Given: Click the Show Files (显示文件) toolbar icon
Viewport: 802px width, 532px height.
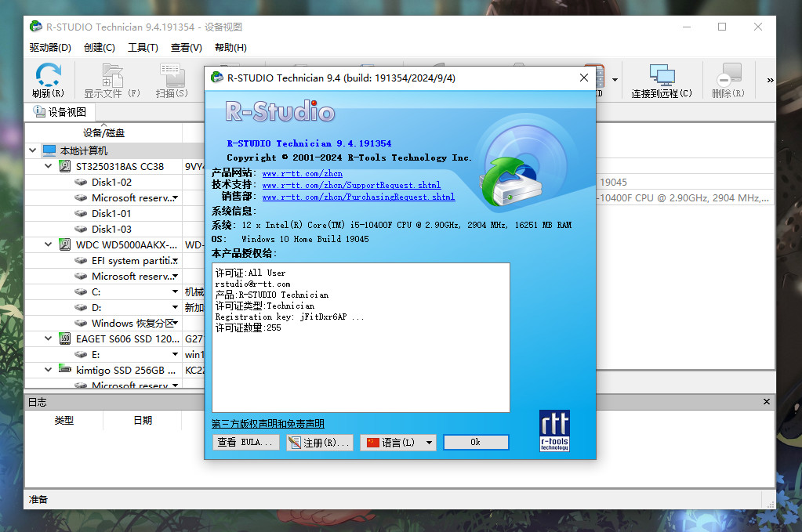Looking at the screenshot, I should (x=112, y=74).
